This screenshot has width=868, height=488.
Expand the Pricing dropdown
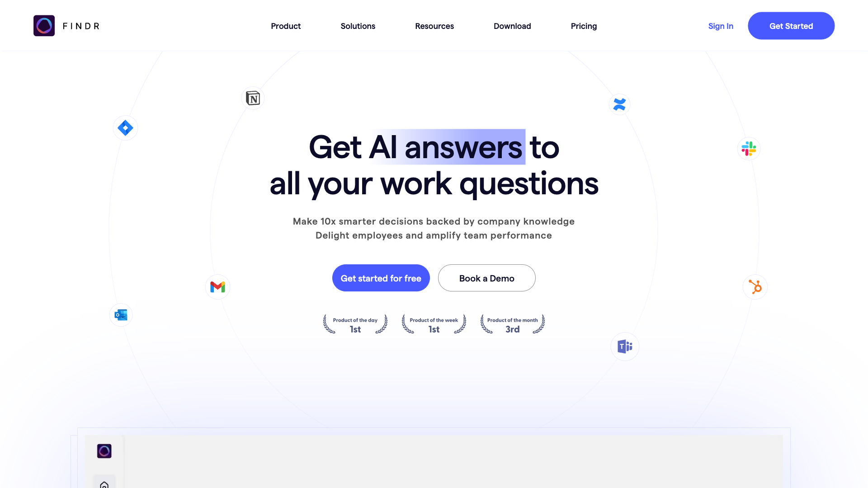584,26
